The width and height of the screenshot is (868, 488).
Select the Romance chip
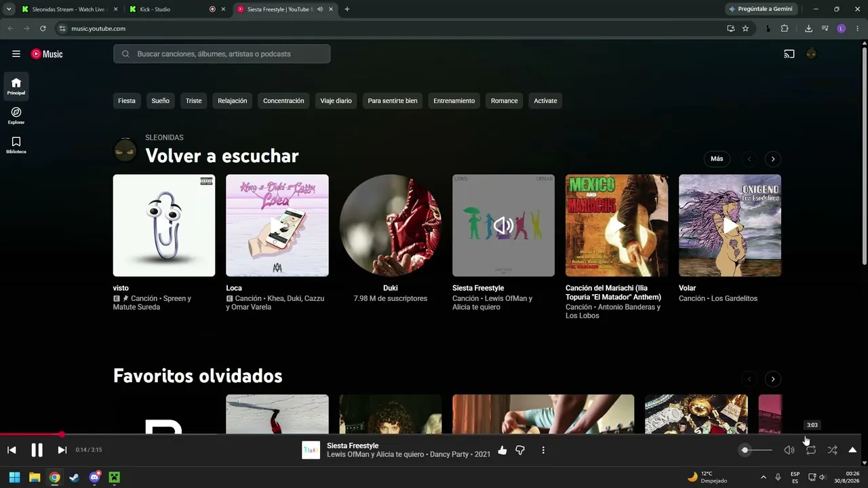pyautogui.click(x=505, y=101)
